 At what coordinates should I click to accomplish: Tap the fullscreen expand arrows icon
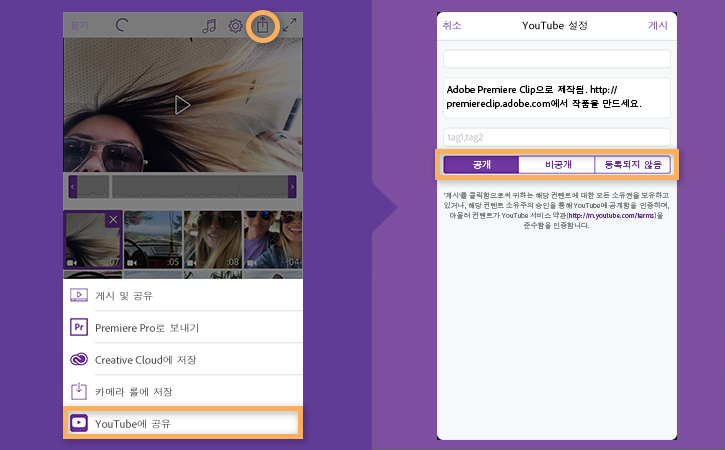(x=289, y=25)
